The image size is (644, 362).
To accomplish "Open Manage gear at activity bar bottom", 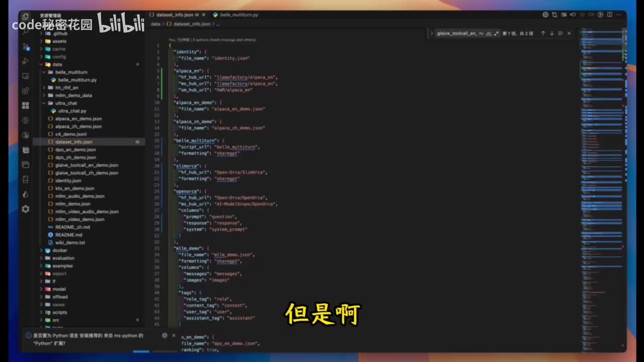I will pyautogui.click(x=26, y=209).
